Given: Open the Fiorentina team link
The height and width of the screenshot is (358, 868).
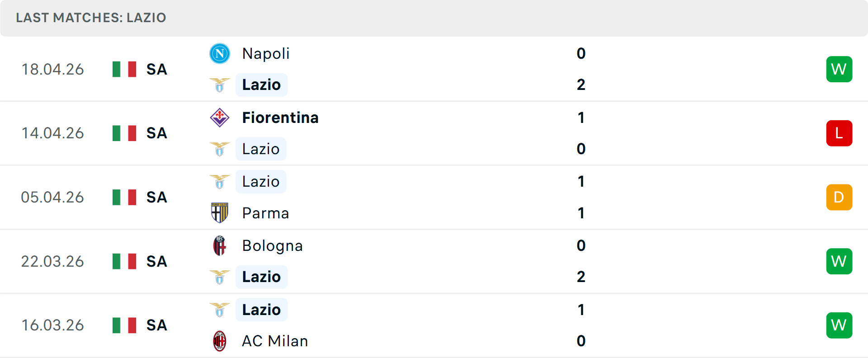Looking at the screenshot, I should (280, 118).
